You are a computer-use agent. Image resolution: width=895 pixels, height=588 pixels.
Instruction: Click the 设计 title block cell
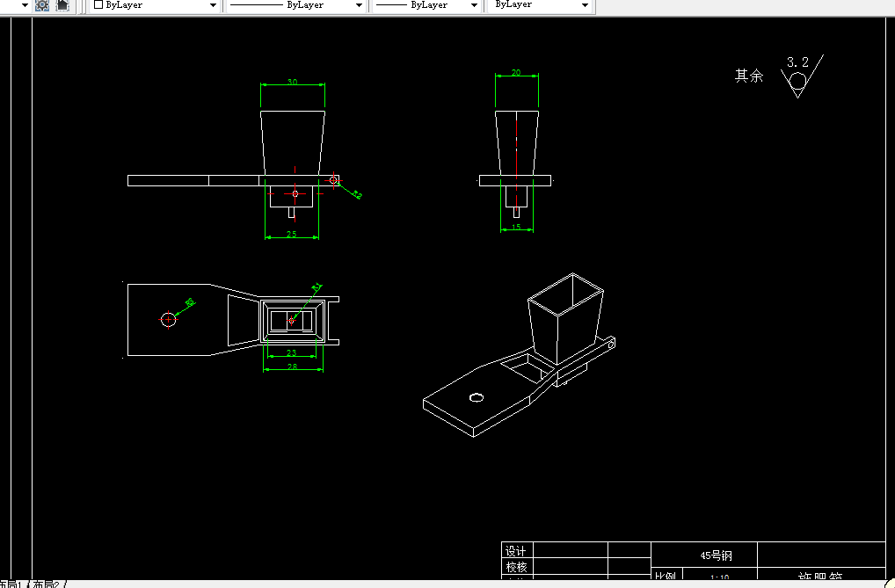(x=517, y=550)
